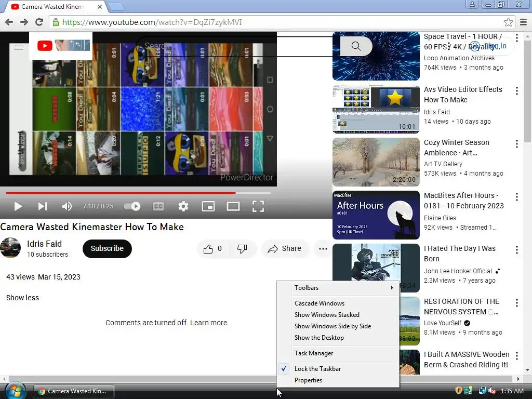Image resolution: width=532 pixels, height=399 pixels.
Task: Open Chrome main menu
Action: click(x=523, y=22)
